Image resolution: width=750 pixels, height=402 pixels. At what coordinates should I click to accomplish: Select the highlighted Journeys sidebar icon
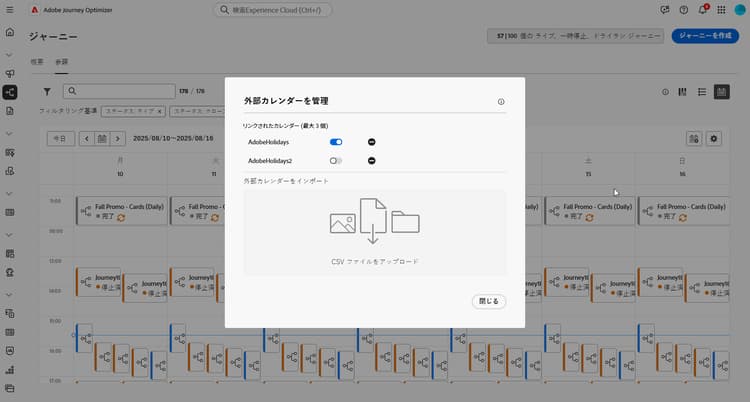tap(10, 92)
